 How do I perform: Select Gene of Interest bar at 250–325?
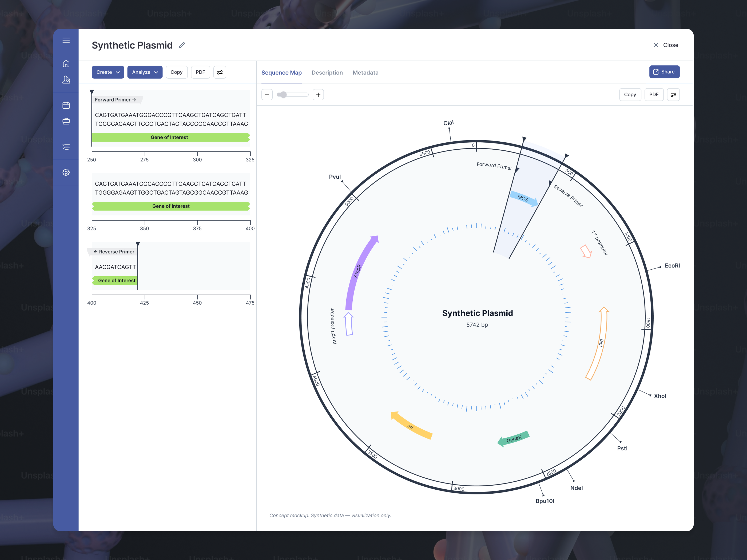tap(171, 137)
